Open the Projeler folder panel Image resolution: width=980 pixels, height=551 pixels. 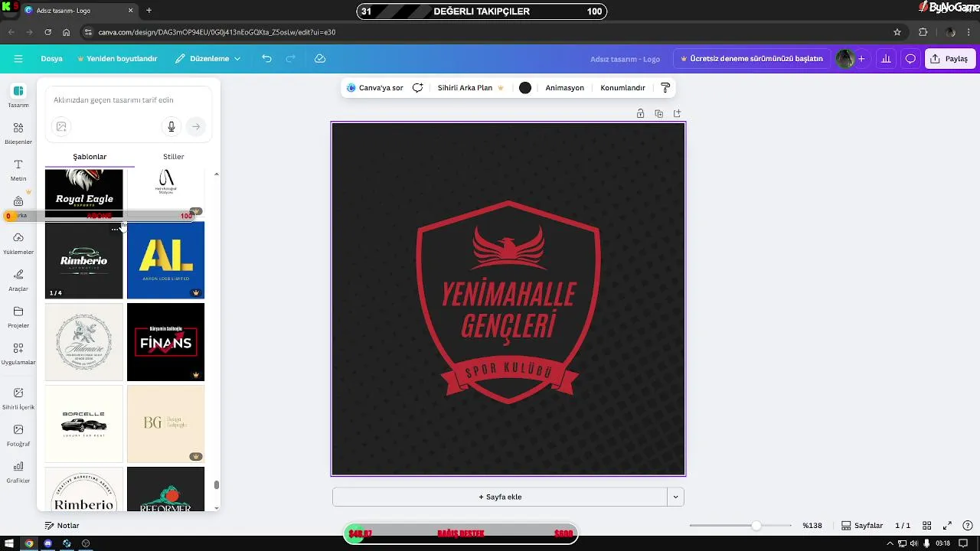coord(18,317)
